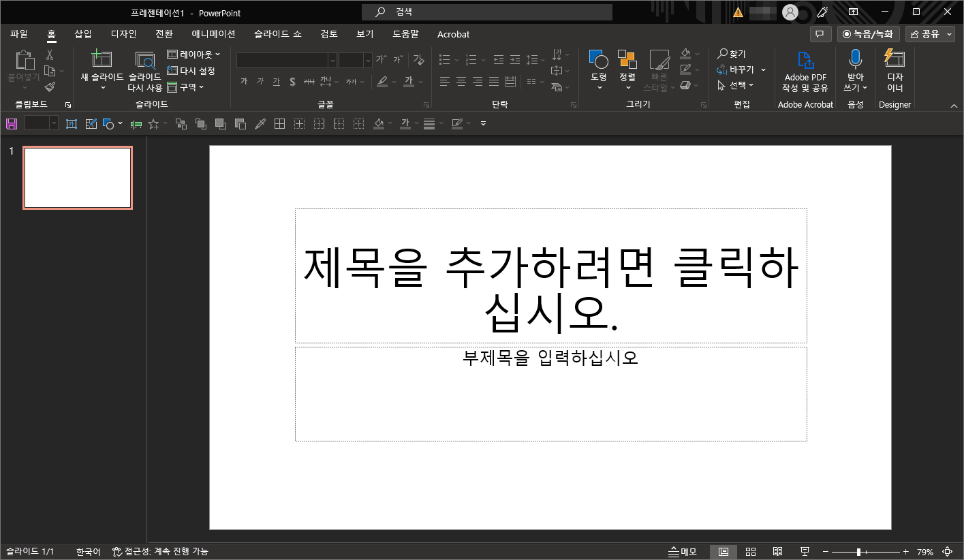Select the slide 1 thumbnail
The width and height of the screenshot is (964, 560).
click(x=77, y=177)
